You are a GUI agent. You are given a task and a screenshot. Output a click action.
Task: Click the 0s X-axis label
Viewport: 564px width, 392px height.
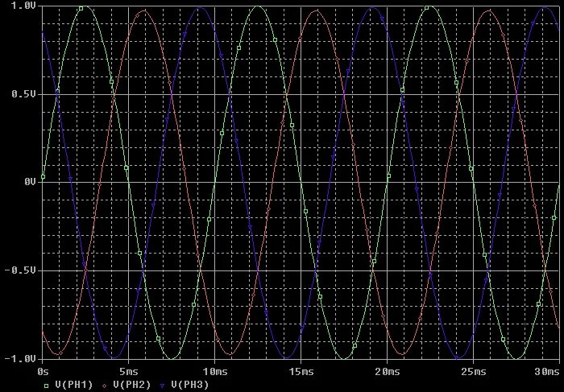pyautogui.click(x=43, y=371)
